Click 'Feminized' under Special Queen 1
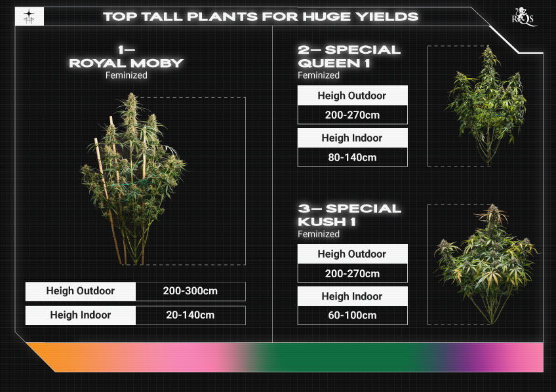Screen dimensions: 556x392 click(319, 75)
